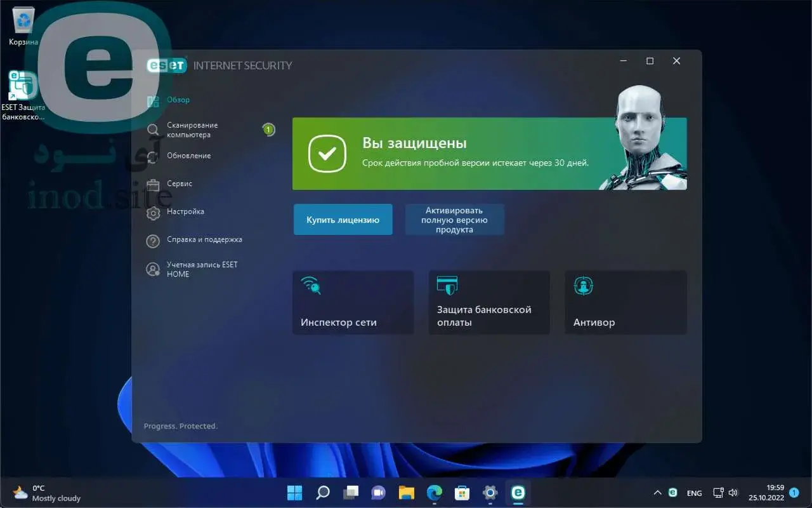Open the Защита банковской оплаты tile

(x=489, y=303)
